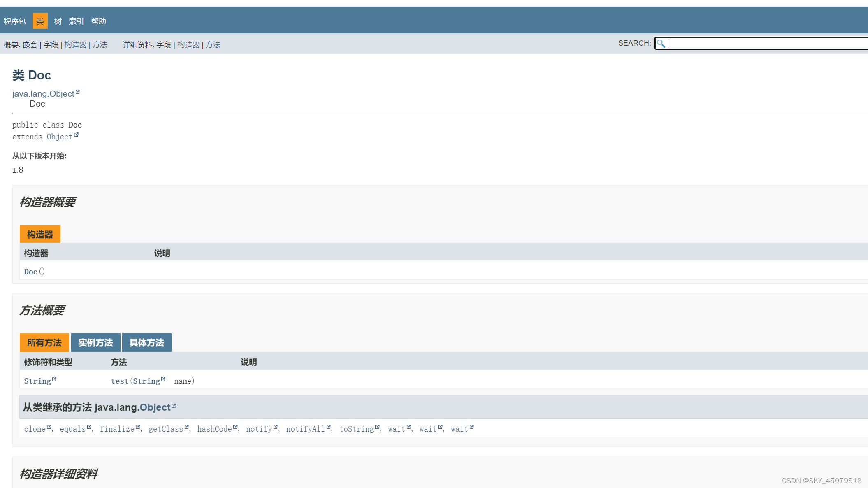
Task: Click external-link icon after extends Object
Action: point(76,135)
